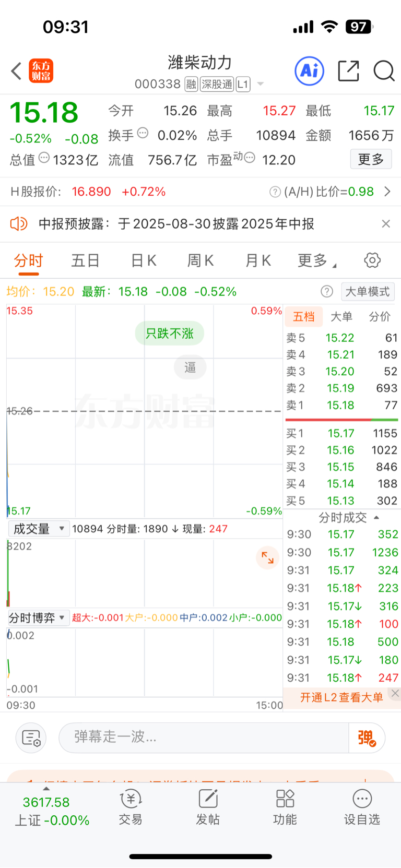Open the 东方财富 app logo
401x868 pixels.
pos(41,71)
